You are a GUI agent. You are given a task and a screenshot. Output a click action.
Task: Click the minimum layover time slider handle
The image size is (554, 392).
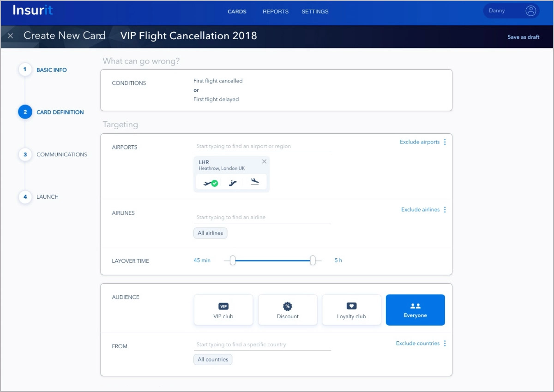tap(233, 261)
